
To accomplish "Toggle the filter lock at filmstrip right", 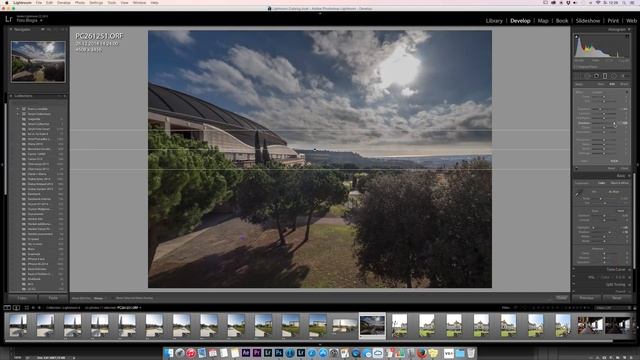I will 634,307.
